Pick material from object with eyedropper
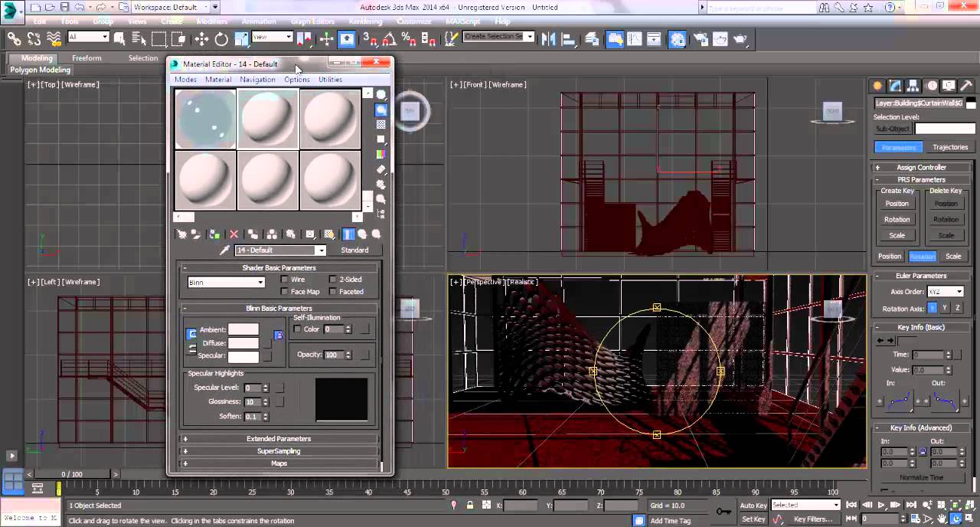 click(x=224, y=250)
